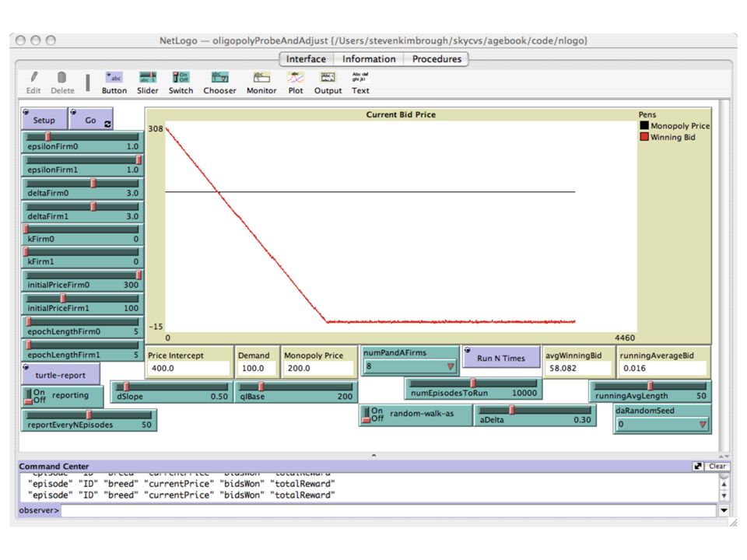Adjust the qIBase slider
The image size is (747, 560).
coord(296,392)
